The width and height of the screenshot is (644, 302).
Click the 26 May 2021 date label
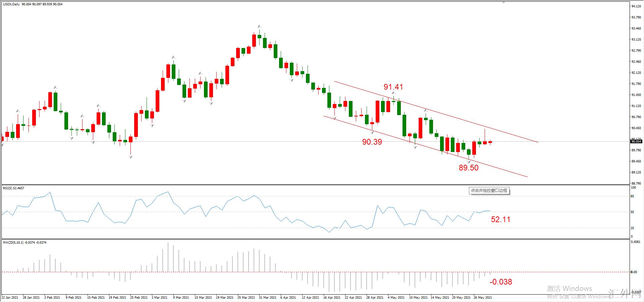tap(483, 298)
